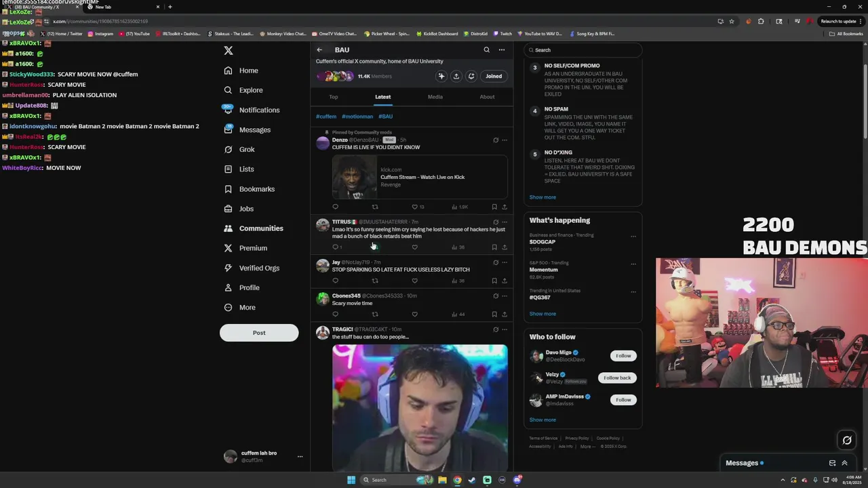Open the Windows Start menu
Image resolution: width=868 pixels, height=488 pixels.
(x=351, y=480)
